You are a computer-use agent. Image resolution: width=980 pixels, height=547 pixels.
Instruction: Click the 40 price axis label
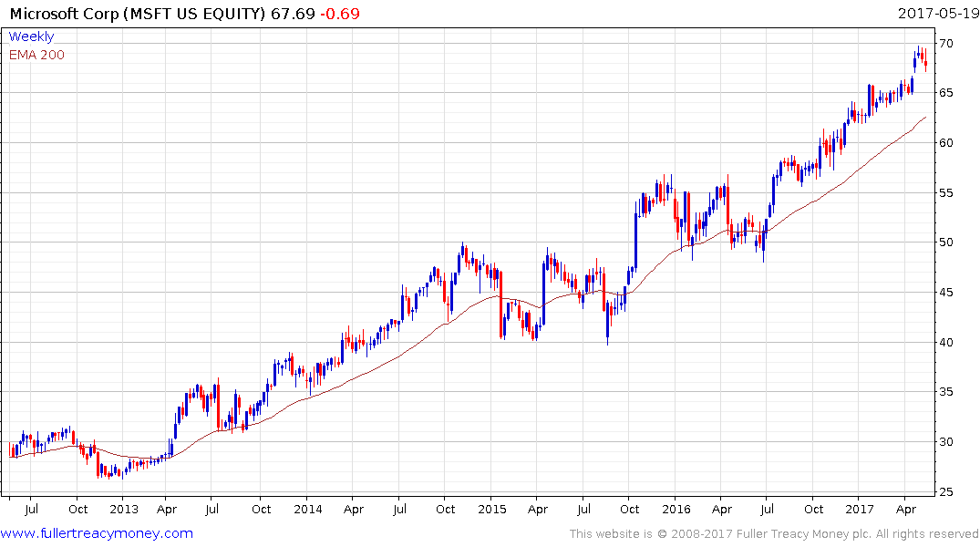click(x=946, y=342)
